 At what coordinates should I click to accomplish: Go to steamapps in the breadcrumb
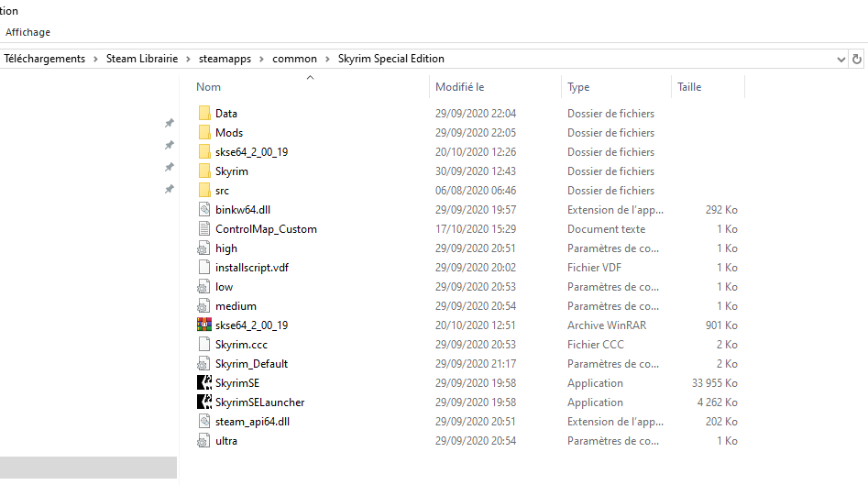(225, 59)
